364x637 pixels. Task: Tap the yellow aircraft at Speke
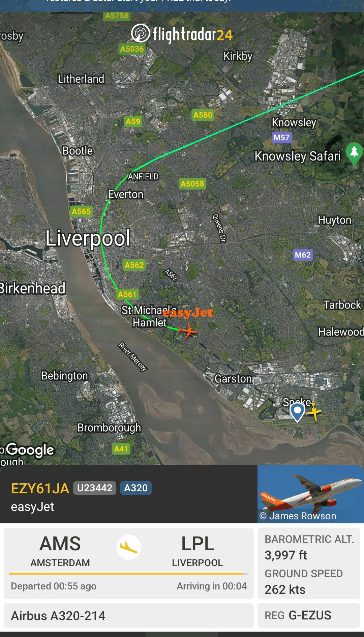click(x=314, y=412)
